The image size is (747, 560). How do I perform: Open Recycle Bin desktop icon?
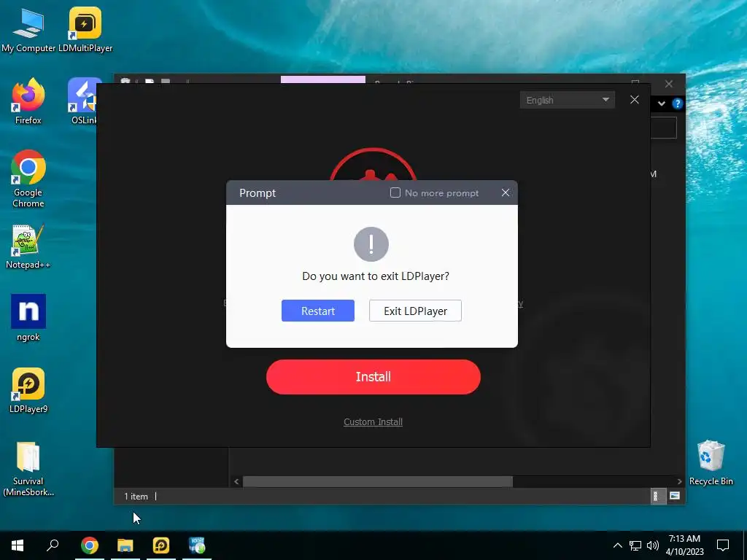click(x=711, y=463)
